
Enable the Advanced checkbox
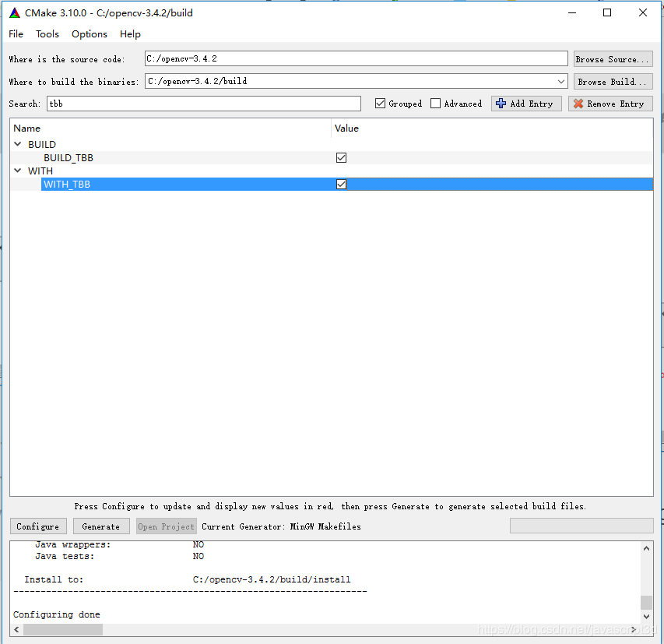point(435,104)
